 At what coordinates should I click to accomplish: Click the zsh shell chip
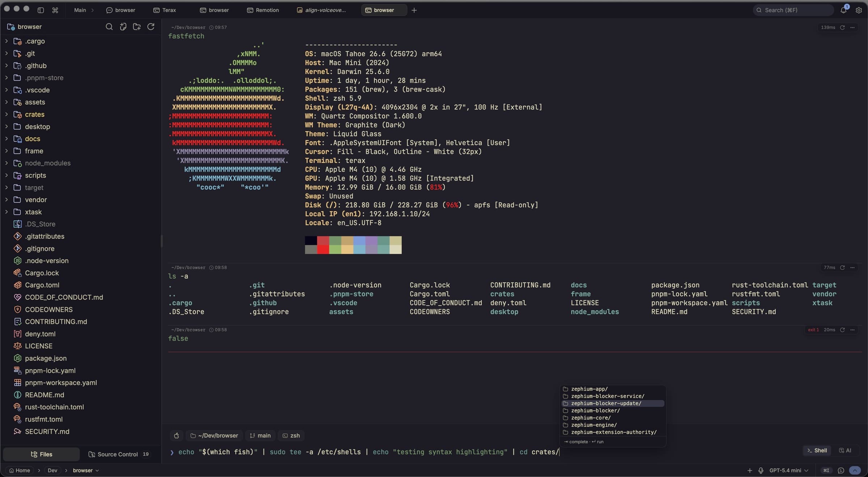(x=291, y=436)
